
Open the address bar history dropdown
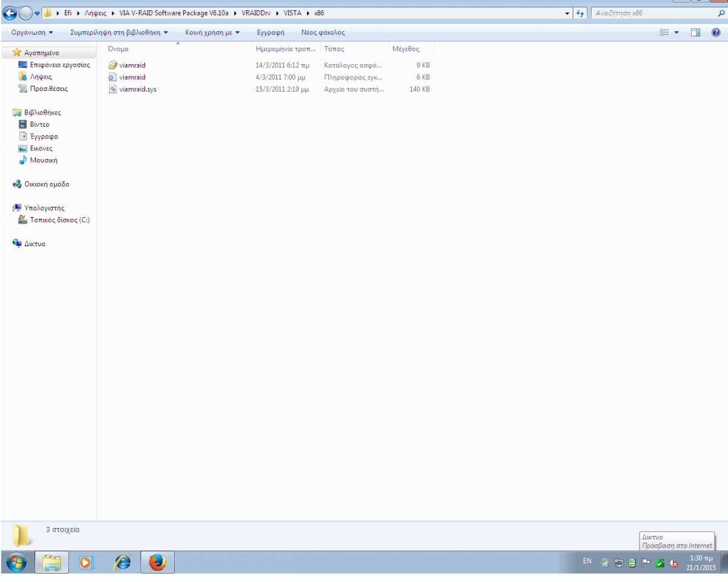(567, 13)
